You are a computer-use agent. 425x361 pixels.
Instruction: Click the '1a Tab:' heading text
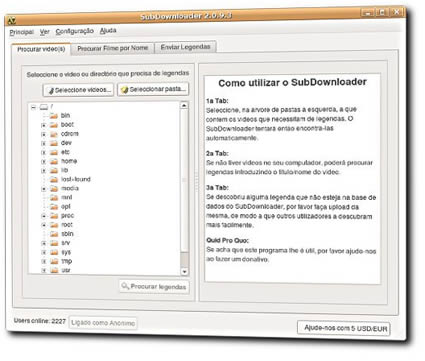217,101
